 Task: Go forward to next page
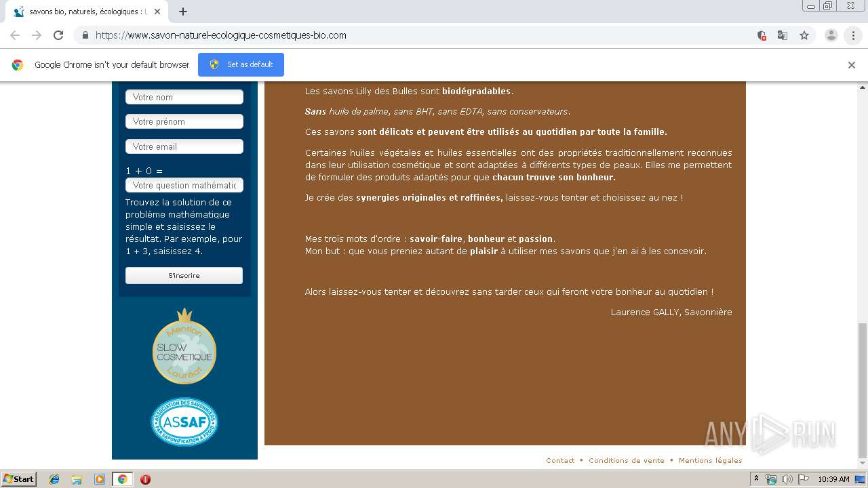[37, 35]
